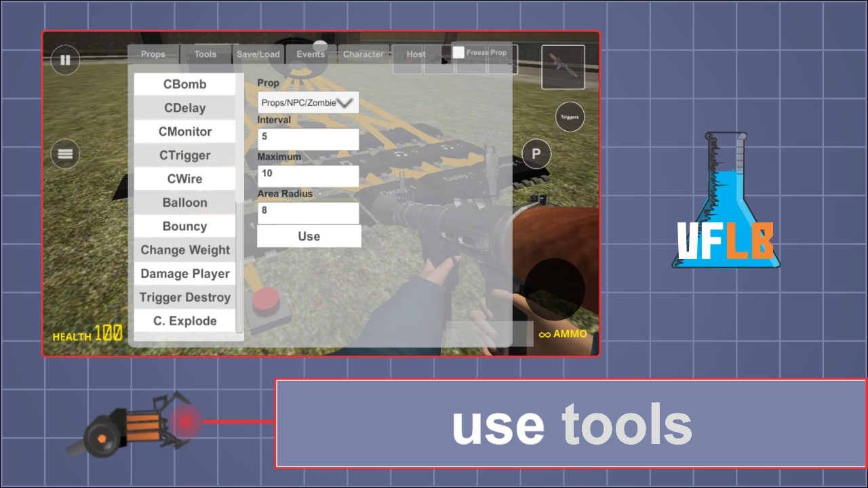Tap the round Triggers button
The width and height of the screenshot is (868, 488).
click(570, 117)
